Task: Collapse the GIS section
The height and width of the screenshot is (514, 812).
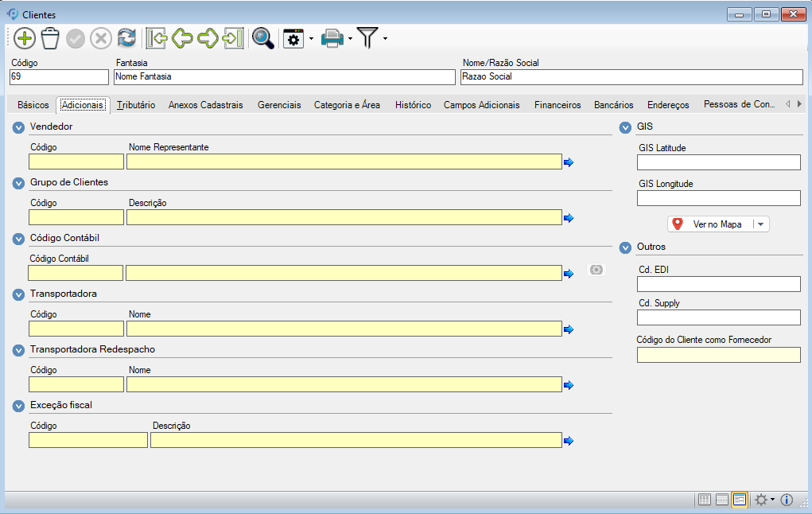Action: pyautogui.click(x=625, y=127)
